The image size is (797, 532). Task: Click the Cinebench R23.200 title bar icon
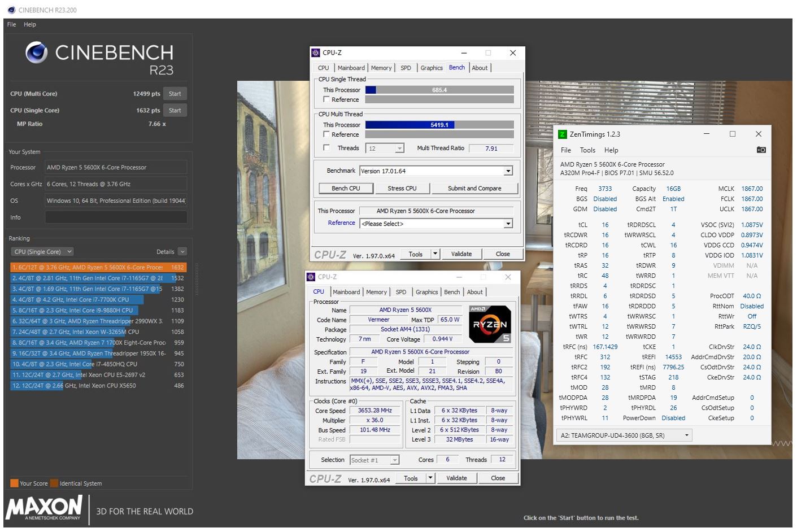click(x=11, y=10)
